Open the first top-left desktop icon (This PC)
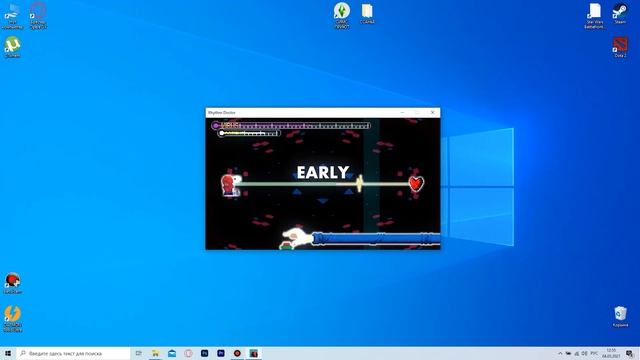Screen dimensions: 640x360 pyautogui.click(x=12, y=16)
